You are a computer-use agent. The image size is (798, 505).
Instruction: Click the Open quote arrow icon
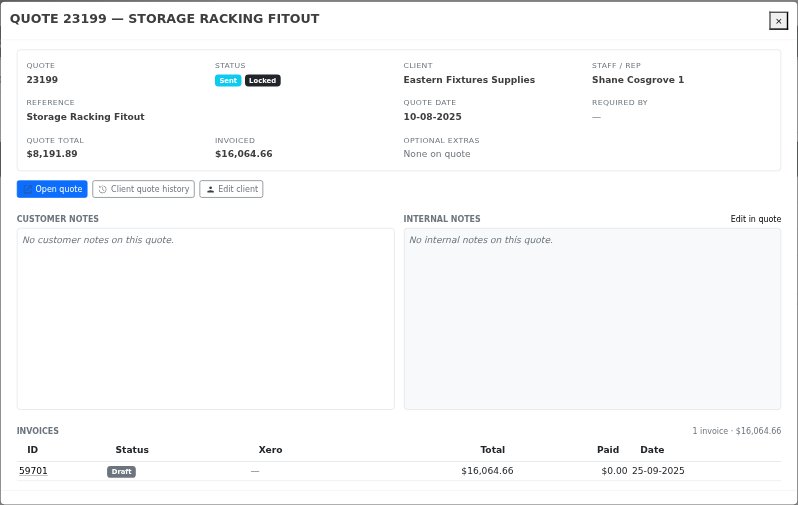(28, 189)
